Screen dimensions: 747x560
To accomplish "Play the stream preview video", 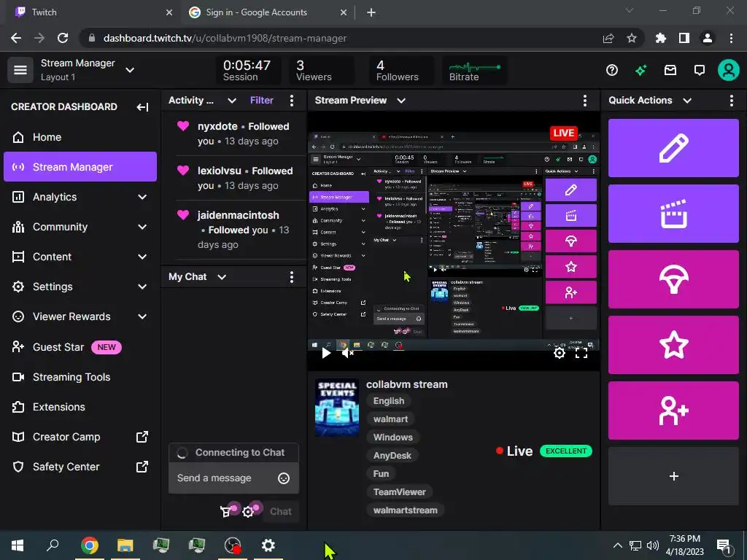I will click(x=326, y=353).
